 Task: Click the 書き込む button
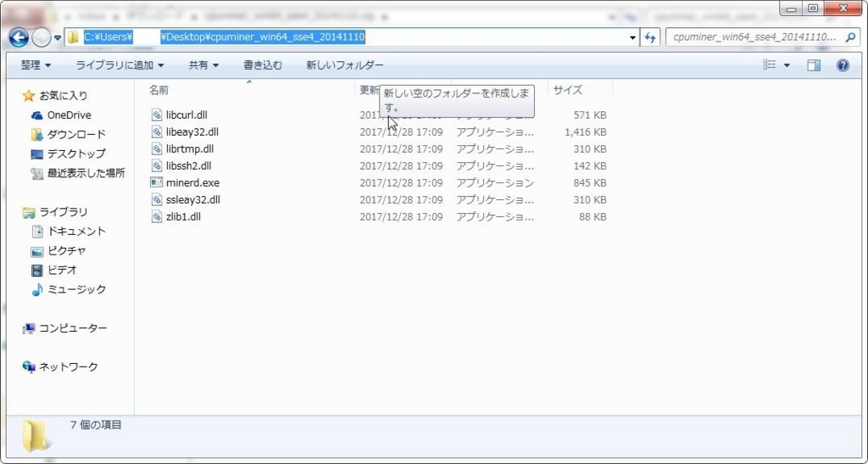click(x=263, y=65)
